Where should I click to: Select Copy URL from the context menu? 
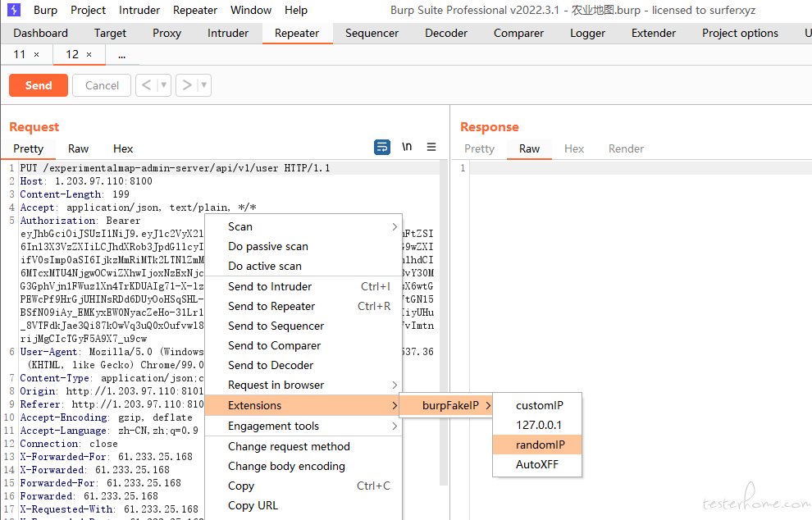(303, 505)
